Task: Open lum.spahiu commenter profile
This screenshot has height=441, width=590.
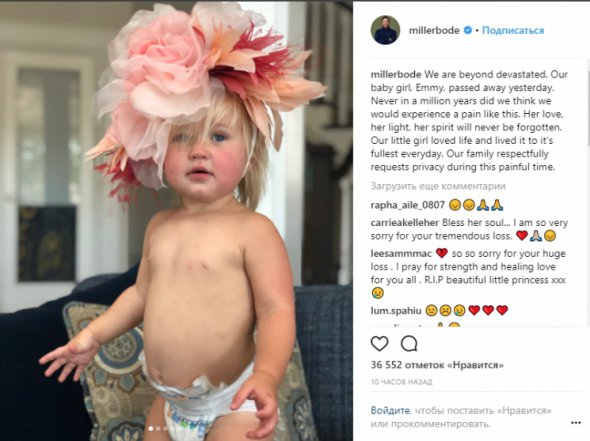Action: [x=396, y=311]
